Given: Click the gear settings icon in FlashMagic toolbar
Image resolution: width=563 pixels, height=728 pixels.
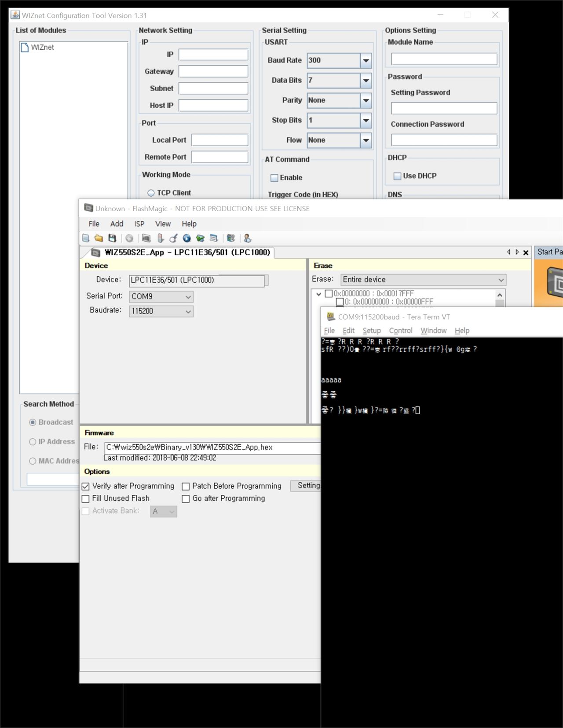Looking at the screenshot, I should click(231, 238).
